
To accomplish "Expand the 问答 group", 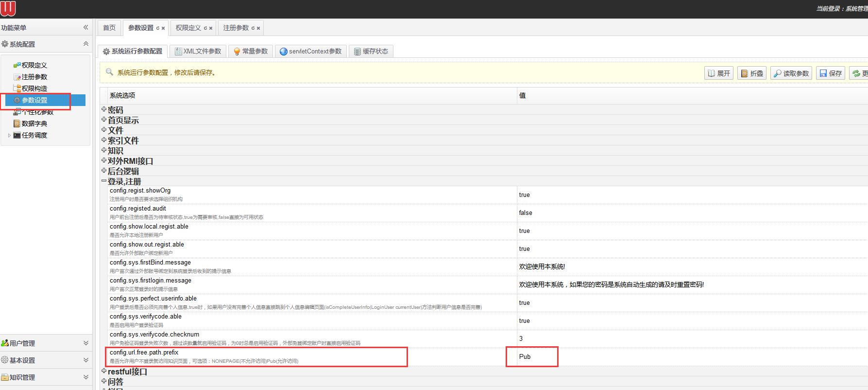I will coord(104,381).
